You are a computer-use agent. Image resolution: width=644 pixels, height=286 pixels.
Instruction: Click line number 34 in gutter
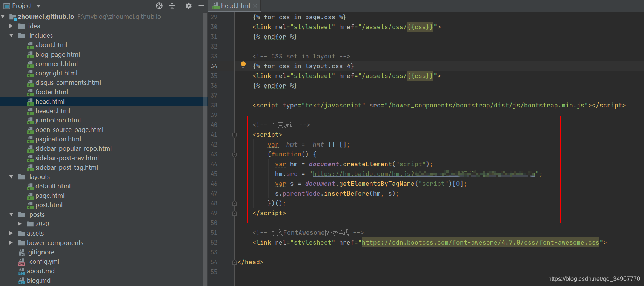214,66
